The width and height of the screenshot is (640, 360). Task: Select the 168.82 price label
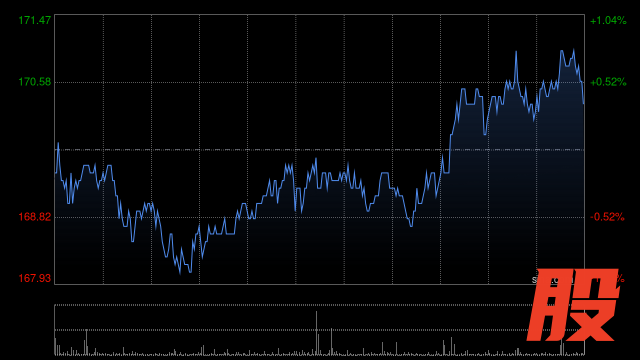click(x=35, y=217)
